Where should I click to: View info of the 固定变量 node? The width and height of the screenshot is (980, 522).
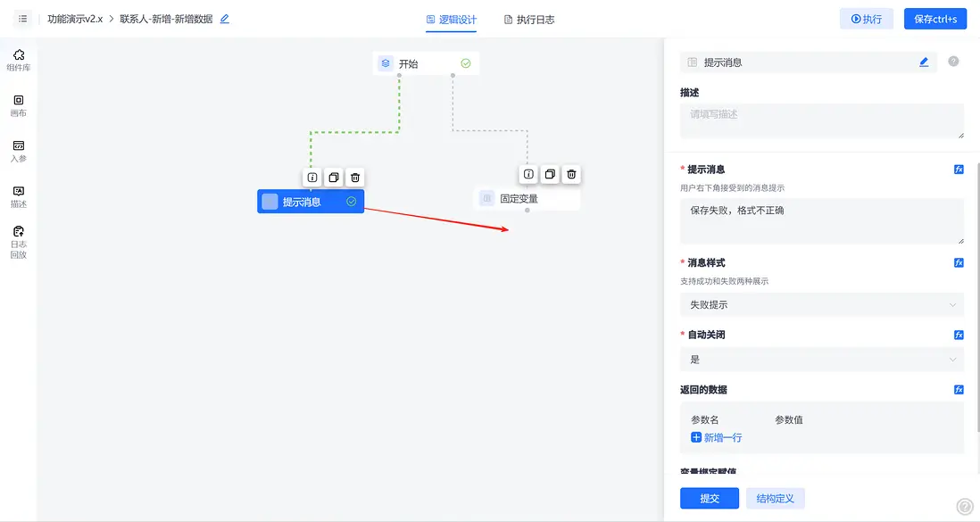coord(529,174)
